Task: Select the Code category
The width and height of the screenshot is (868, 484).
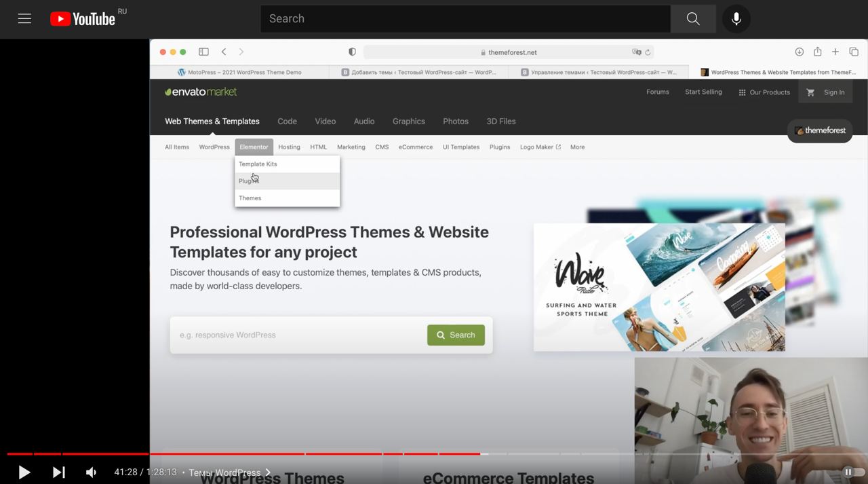Action: coord(287,122)
